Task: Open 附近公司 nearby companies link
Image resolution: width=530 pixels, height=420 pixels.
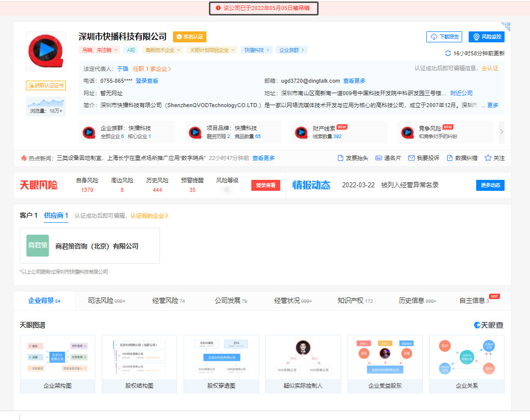Action: pos(461,93)
